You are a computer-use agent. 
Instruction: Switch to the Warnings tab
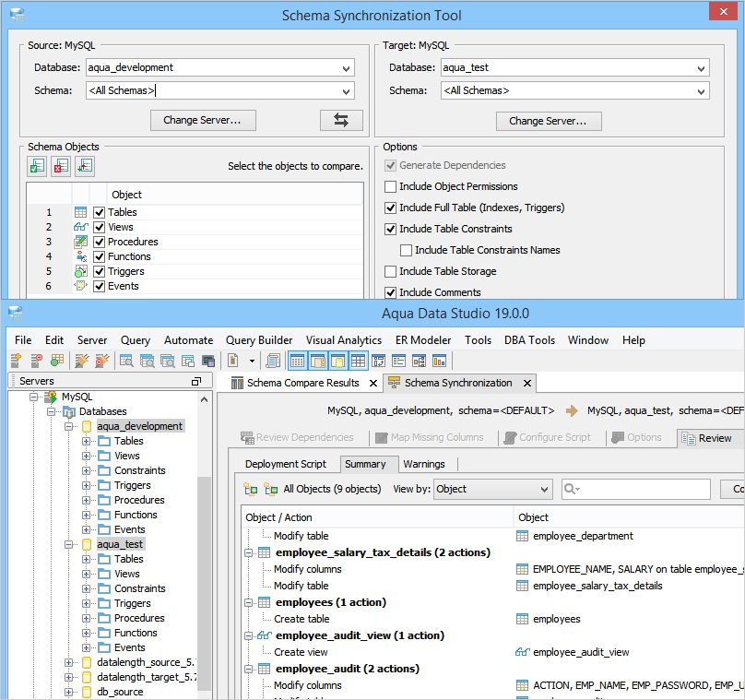[424, 464]
